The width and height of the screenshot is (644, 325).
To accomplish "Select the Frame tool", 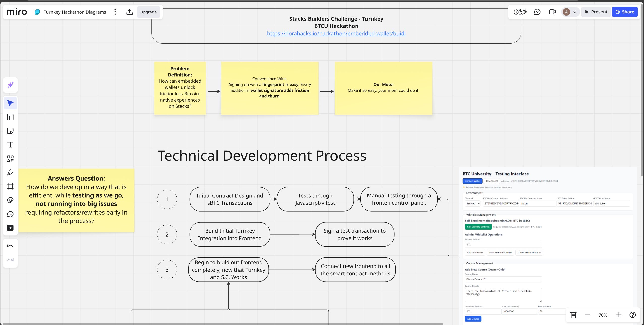I will point(10,186).
